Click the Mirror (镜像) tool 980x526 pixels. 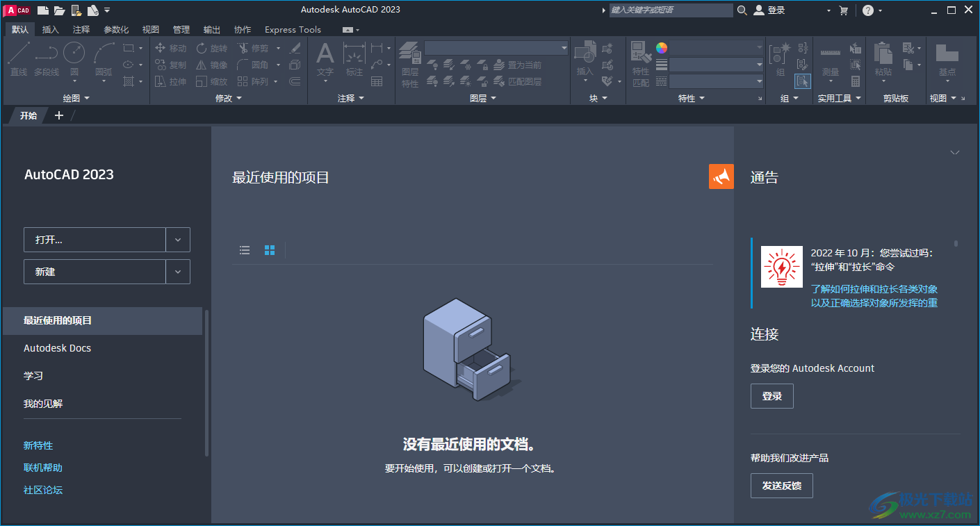coord(211,65)
